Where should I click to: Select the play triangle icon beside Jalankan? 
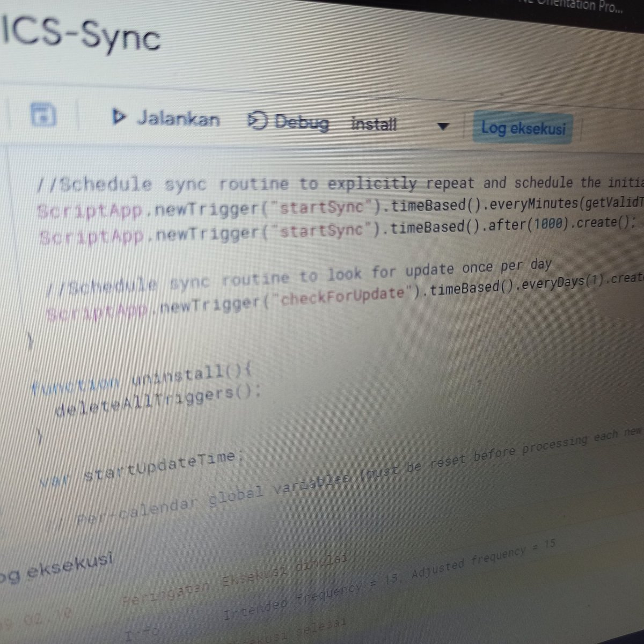point(121,118)
